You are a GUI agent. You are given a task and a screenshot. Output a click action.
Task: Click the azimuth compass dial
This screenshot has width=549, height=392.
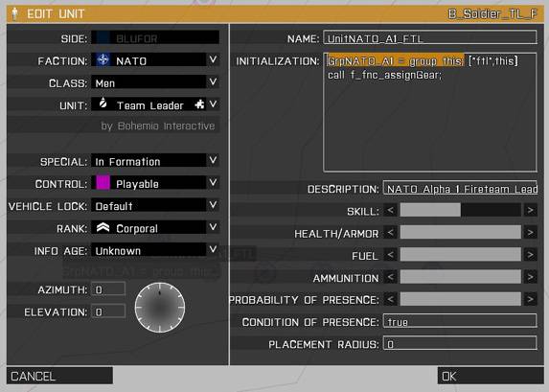pos(160,308)
